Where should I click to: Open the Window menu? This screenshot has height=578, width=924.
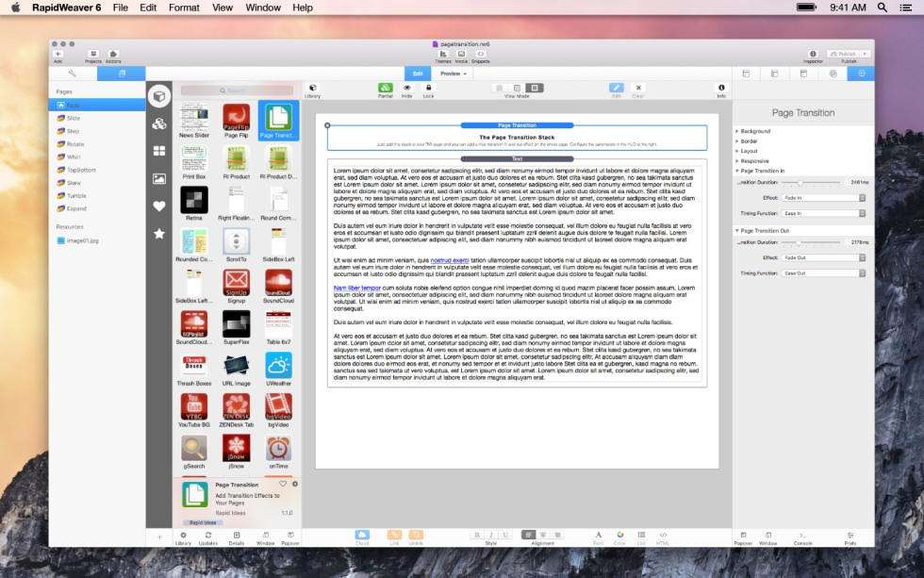[x=263, y=8]
